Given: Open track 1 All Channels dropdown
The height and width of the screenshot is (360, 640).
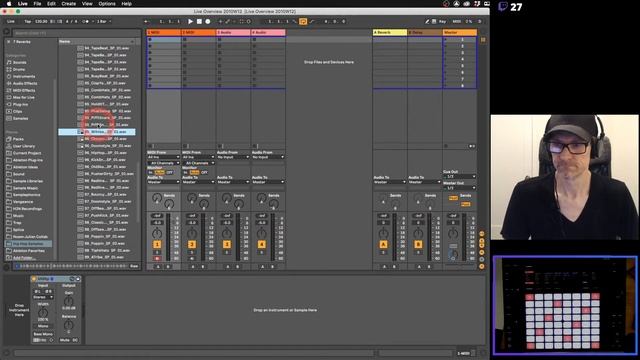Looking at the screenshot, I should tap(163, 163).
